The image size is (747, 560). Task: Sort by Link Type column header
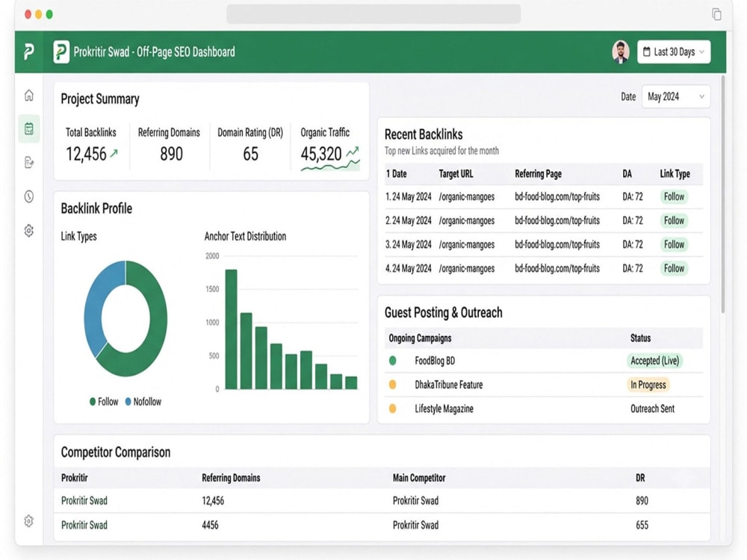coord(675,174)
